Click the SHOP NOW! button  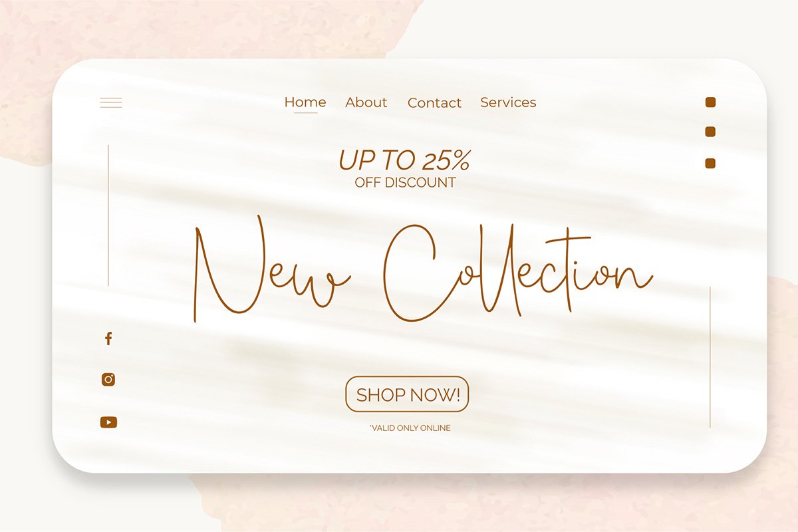(x=408, y=394)
